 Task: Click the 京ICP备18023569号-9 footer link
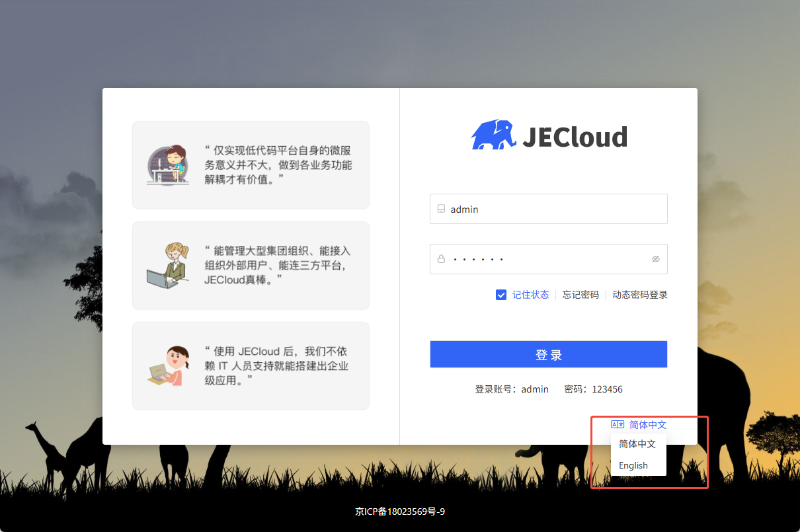[400, 511]
